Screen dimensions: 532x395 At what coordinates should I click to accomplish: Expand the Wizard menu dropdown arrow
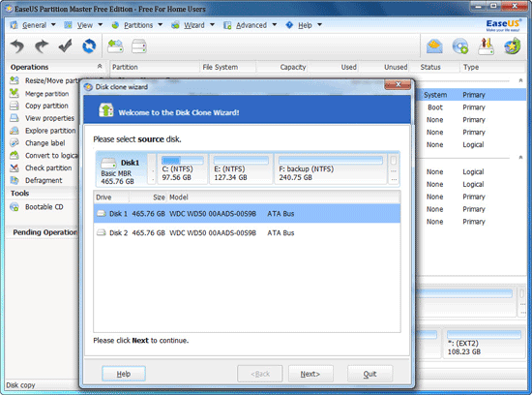tap(212, 25)
